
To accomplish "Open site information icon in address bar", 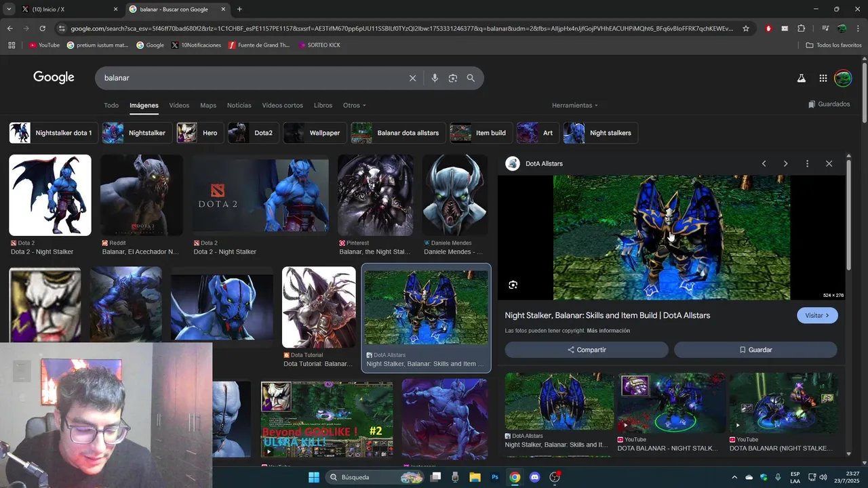I will point(62,28).
